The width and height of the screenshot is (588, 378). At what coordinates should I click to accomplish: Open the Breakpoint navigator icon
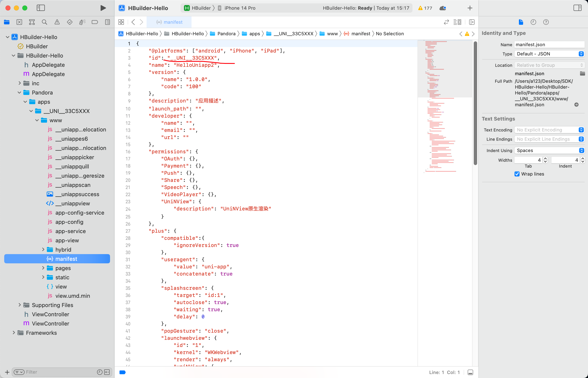95,22
